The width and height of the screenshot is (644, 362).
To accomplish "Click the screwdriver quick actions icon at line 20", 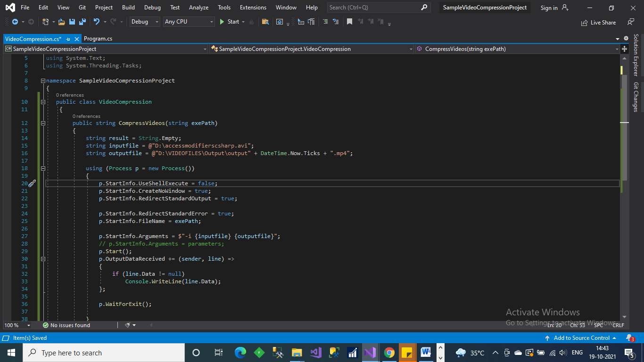I will [32, 183].
